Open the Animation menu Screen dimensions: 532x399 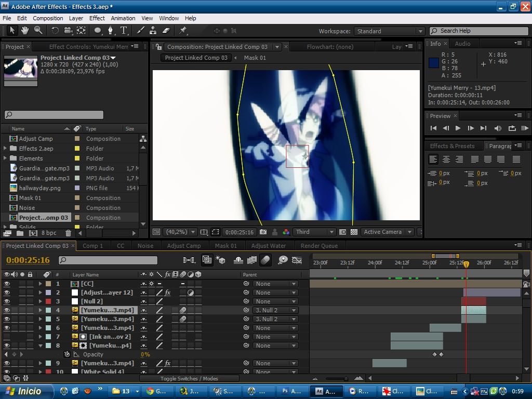[123, 18]
